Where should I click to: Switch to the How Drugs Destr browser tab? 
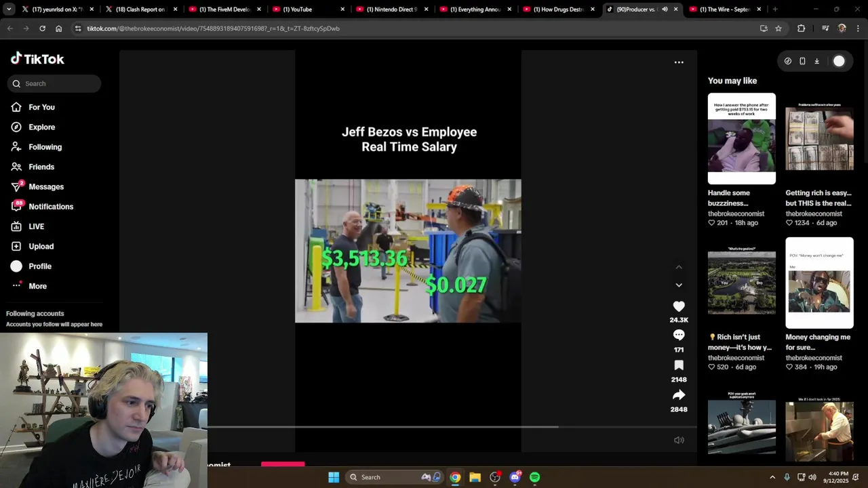coord(560,9)
